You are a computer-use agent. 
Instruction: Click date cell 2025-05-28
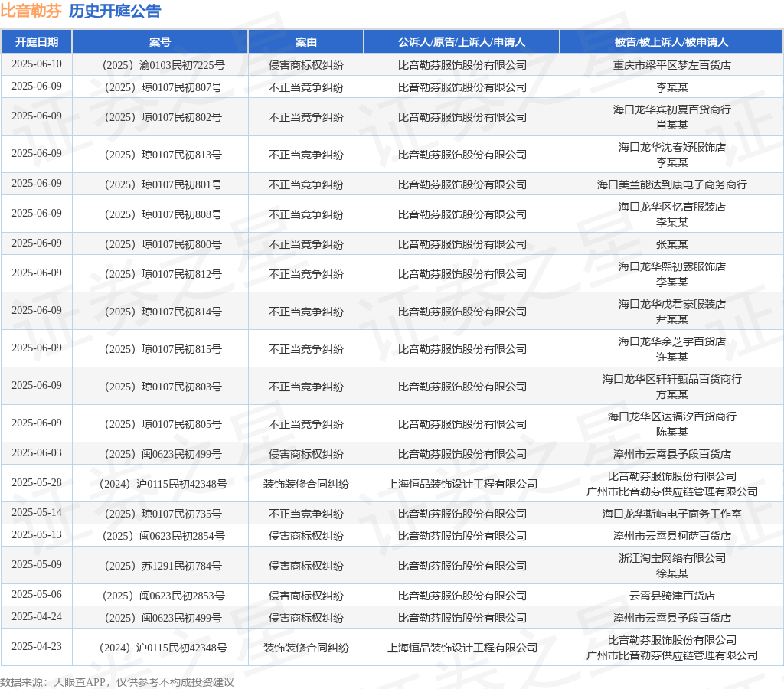tap(37, 482)
